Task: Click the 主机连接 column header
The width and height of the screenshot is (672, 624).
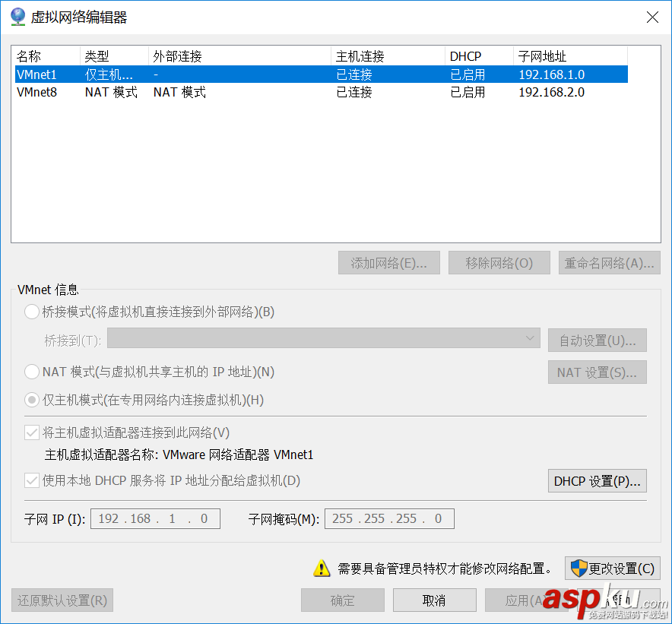Action: (x=388, y=56)
